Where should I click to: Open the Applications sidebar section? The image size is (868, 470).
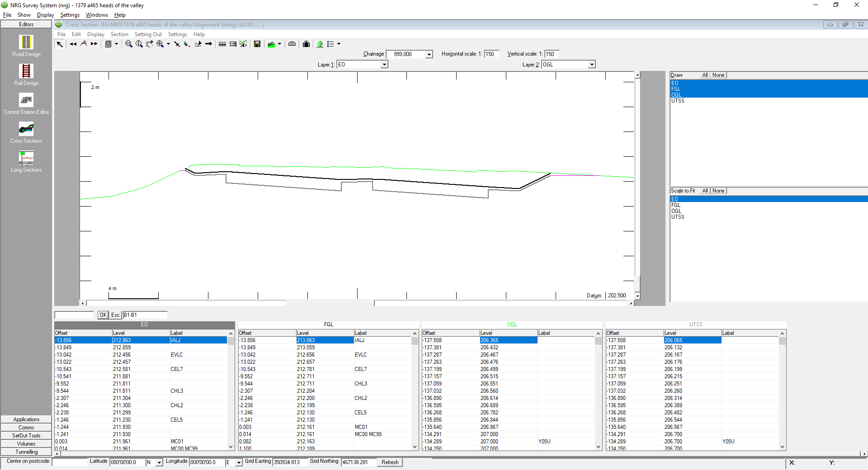(x=26, y=419)
